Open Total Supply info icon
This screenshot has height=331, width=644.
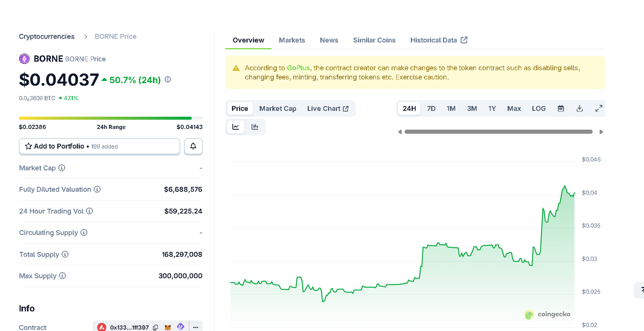tap(65, 254)
